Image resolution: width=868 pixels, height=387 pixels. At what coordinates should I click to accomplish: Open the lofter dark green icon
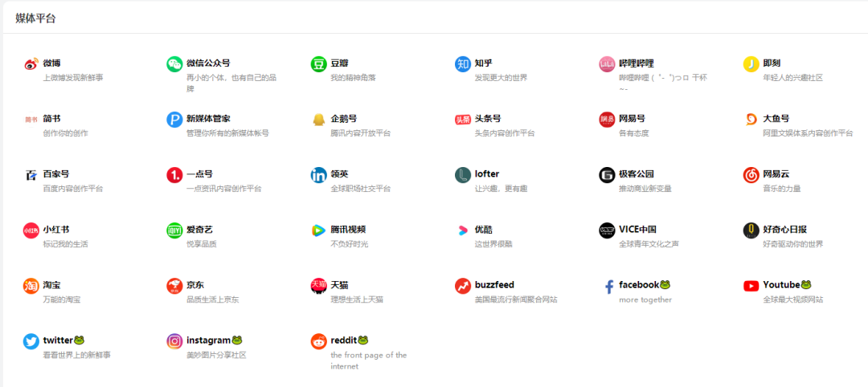463,175
